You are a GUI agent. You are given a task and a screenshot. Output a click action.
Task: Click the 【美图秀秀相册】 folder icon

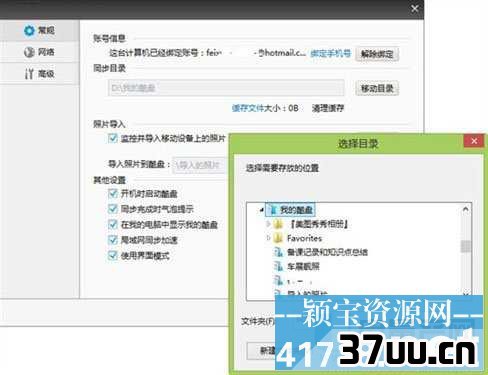278,224
